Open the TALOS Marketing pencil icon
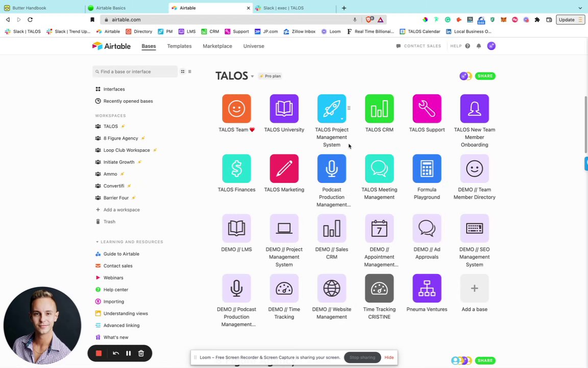Viewport: 588px width, 368px height. pyautogui.click(x=284, y=169)
